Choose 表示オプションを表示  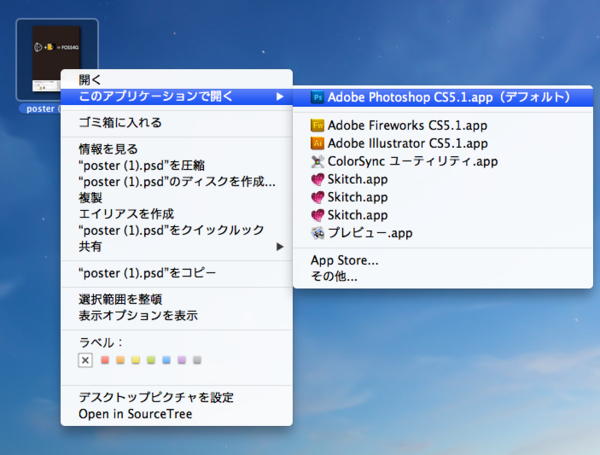tap(177, 315)
